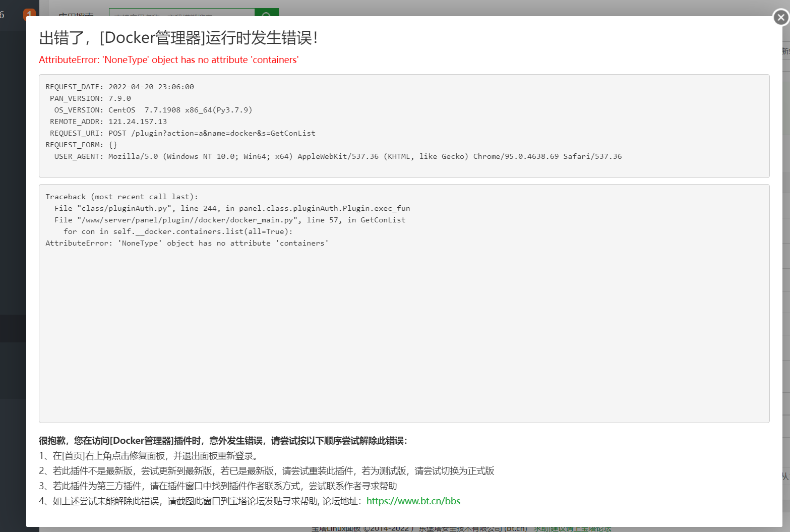Viewport: 790px width, 532px height.
Task: Click step 4 about posting on forum
Action: click(250, 501)
